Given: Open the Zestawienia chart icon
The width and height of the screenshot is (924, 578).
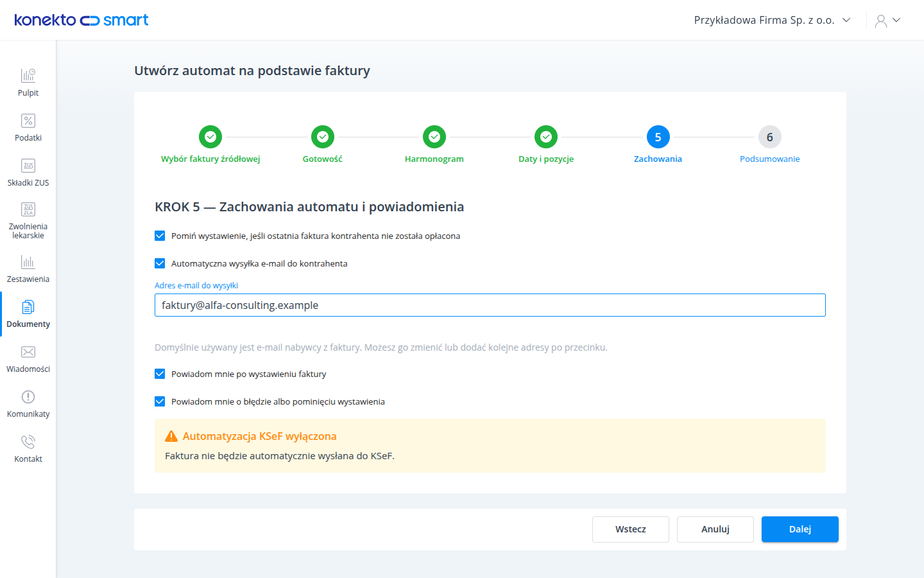Looking at the screenshot, I should [x=28, y=262].
